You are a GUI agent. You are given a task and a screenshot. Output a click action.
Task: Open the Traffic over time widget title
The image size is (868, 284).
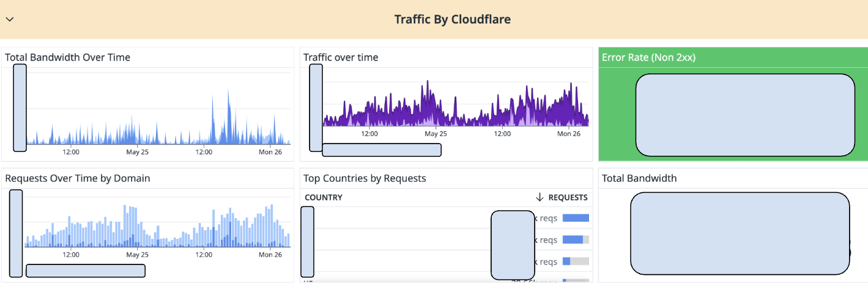341,57
